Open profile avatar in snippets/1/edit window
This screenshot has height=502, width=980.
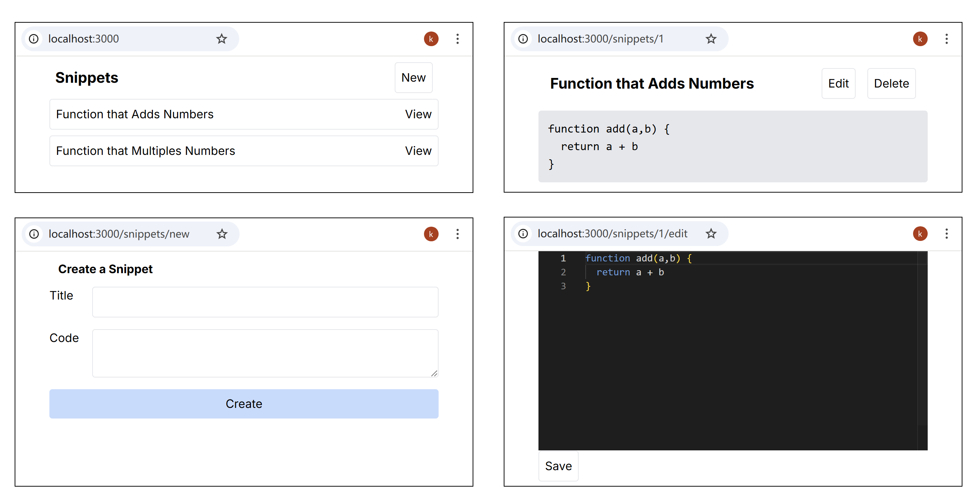(920, 234)
